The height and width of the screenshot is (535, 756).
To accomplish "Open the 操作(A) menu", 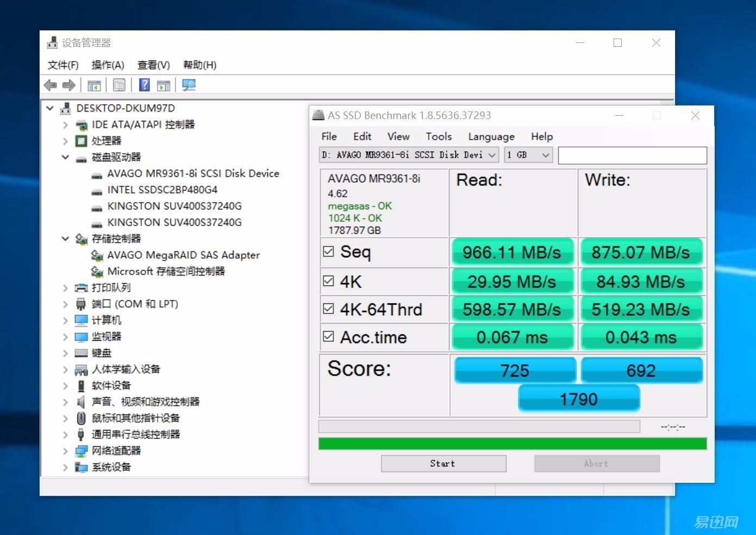I will coord(108,65).
